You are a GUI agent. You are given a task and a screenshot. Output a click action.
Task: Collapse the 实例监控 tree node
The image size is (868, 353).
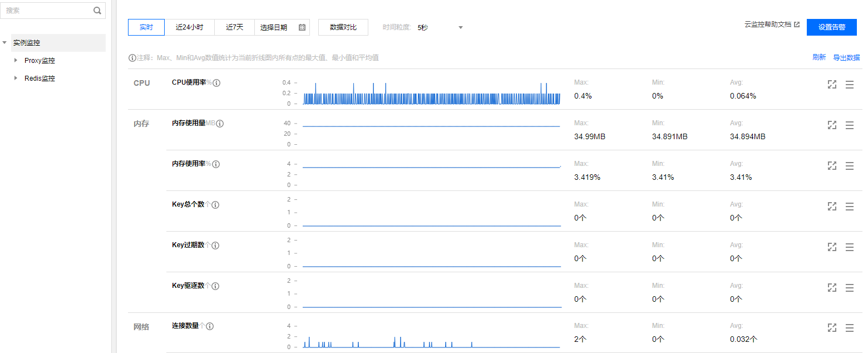[5, 43]
